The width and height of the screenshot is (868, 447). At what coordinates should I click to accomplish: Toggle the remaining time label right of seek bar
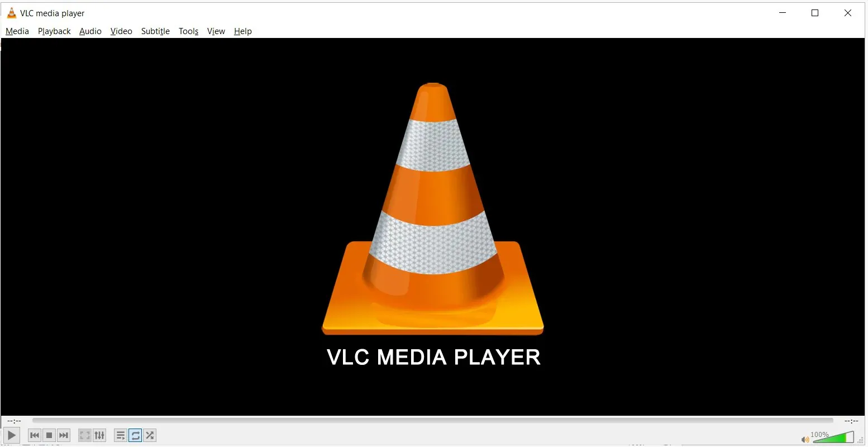[x=851, y=421]
